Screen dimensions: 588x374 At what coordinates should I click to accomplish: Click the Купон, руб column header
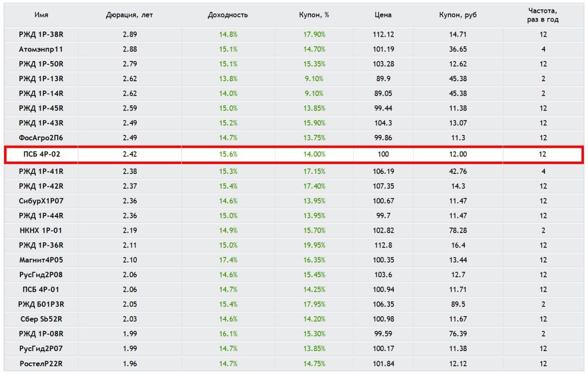[x=458, y=15]
